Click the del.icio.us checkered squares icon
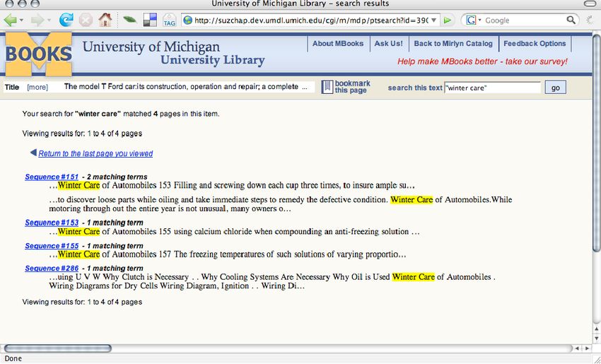601x364 pixels. [x=150, y=20]
